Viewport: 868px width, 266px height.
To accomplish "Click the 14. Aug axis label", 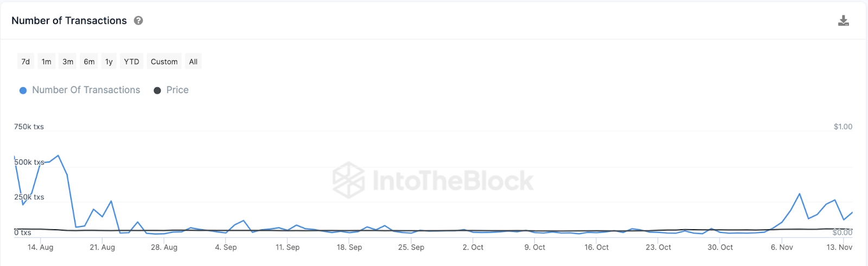I will [x=41, y=247].
